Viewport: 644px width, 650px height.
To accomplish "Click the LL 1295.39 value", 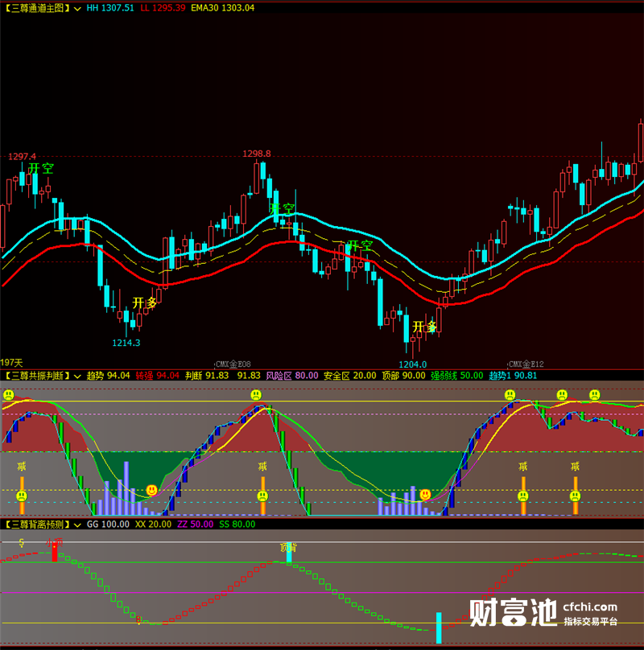I will tap(163, 8).
